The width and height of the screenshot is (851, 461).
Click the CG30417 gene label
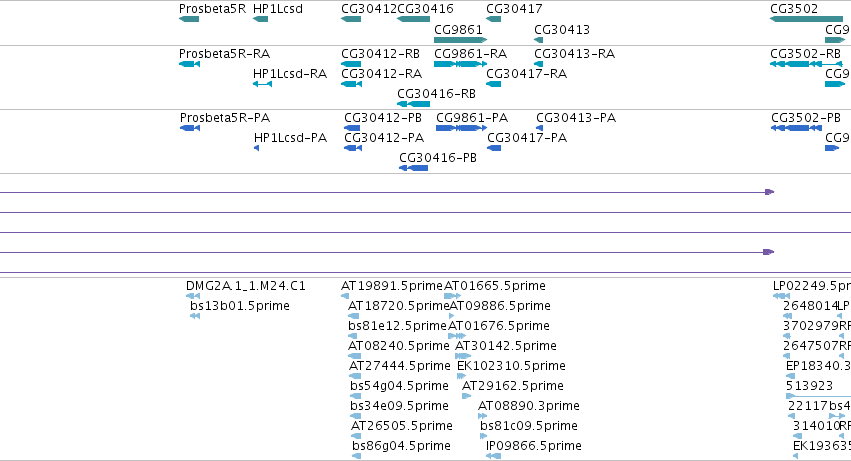click(x=514, y=9)
